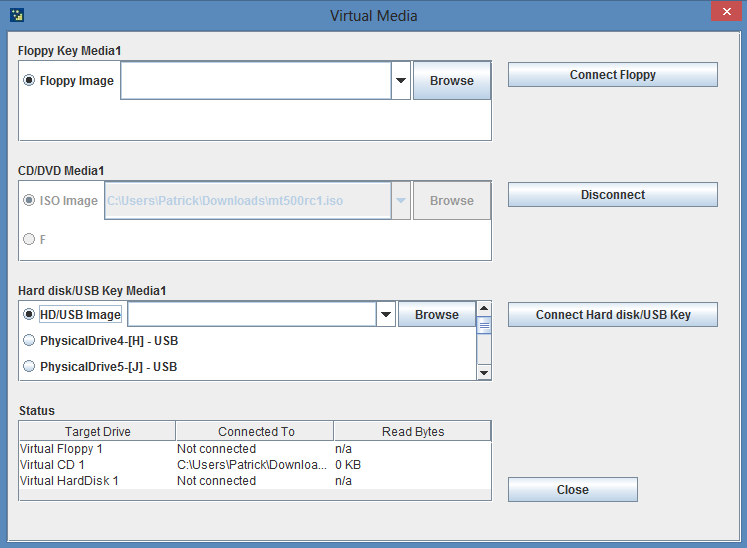Viewport: 747px width, 548px height.
Task: Browse for a HD/USB image file
Action: click(x=437, y=315)
